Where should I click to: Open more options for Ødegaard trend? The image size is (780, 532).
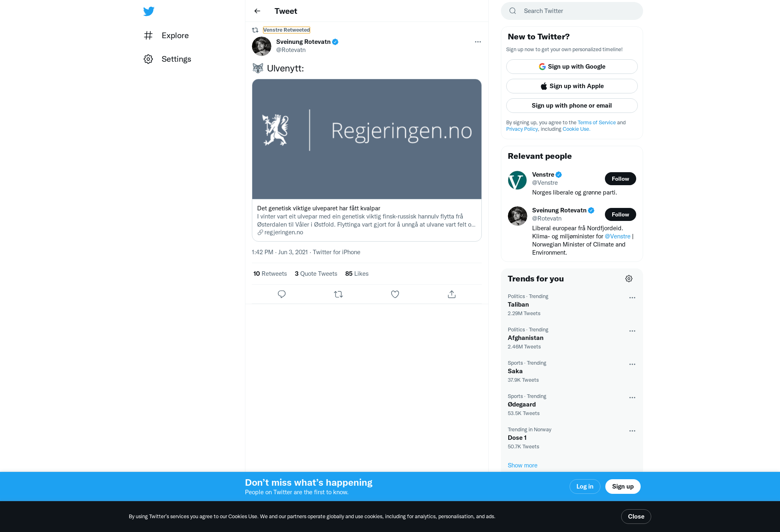[632, 398]
